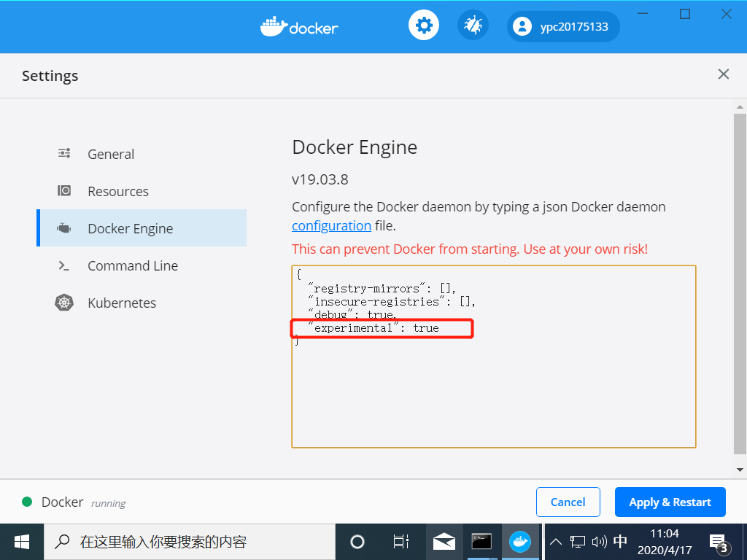Open the Command Line tab

point(142,265)
